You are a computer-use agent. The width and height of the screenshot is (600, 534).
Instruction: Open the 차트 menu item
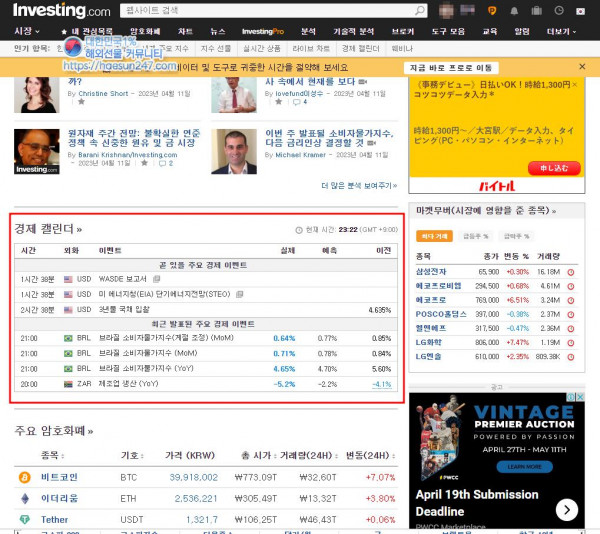(x=185, y=31)
